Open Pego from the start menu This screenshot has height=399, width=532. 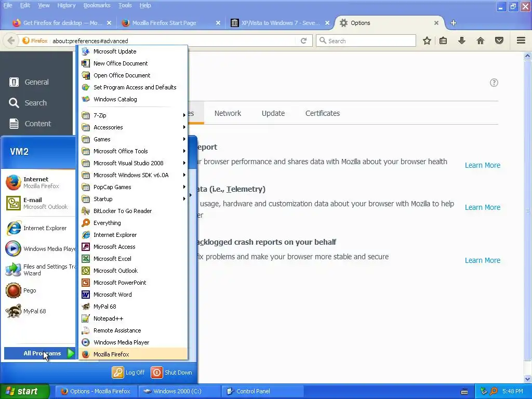click(40, 290)
